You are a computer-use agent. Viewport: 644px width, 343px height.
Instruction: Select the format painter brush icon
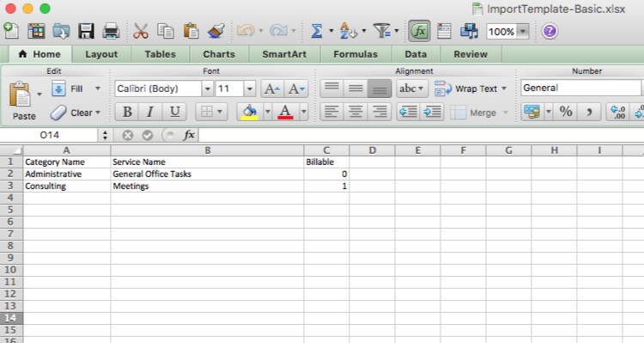click(x=216, y=31)
